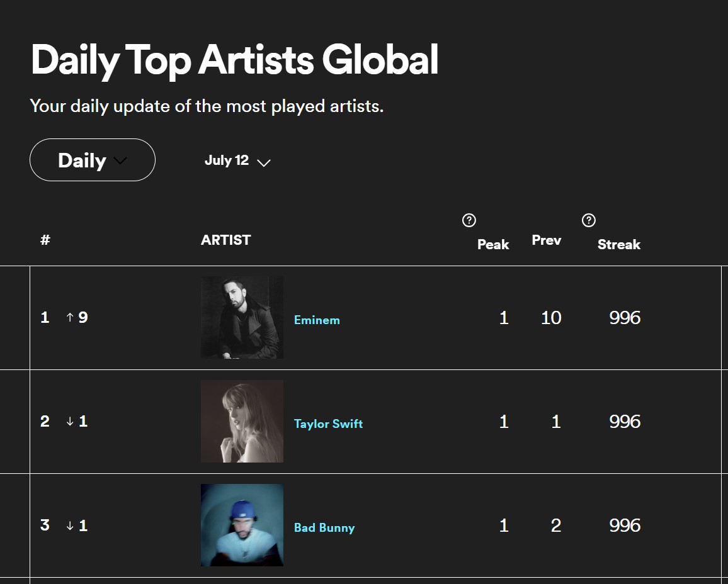Click the downward arrow beside Taylor Swift's rank

tap(71, 421)
